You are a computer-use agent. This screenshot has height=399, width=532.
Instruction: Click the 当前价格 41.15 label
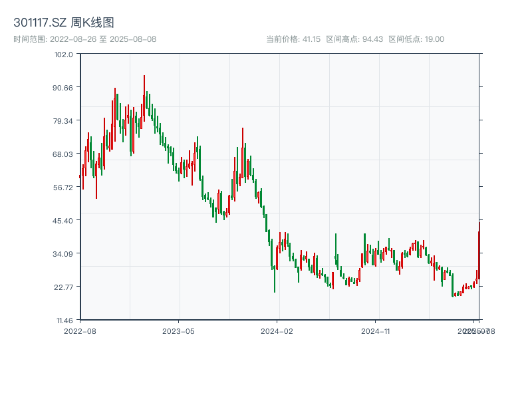[x=293, y=39]
